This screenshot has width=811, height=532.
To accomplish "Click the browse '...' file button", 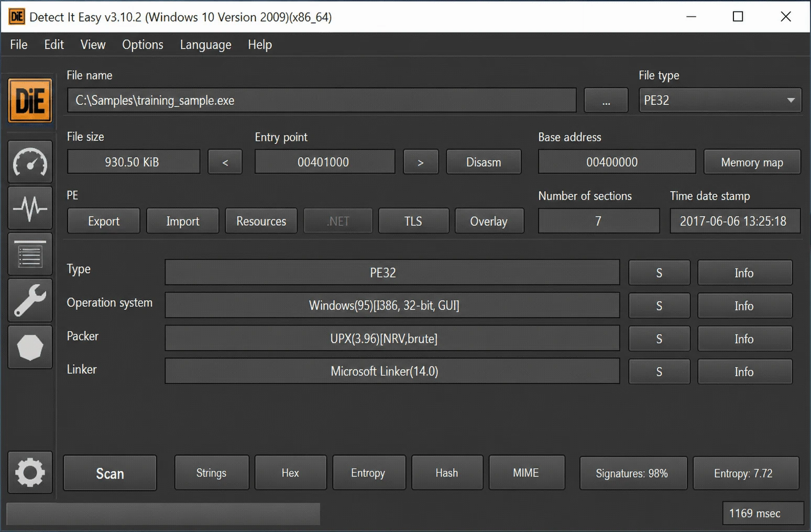I will [x=606, y=100].
